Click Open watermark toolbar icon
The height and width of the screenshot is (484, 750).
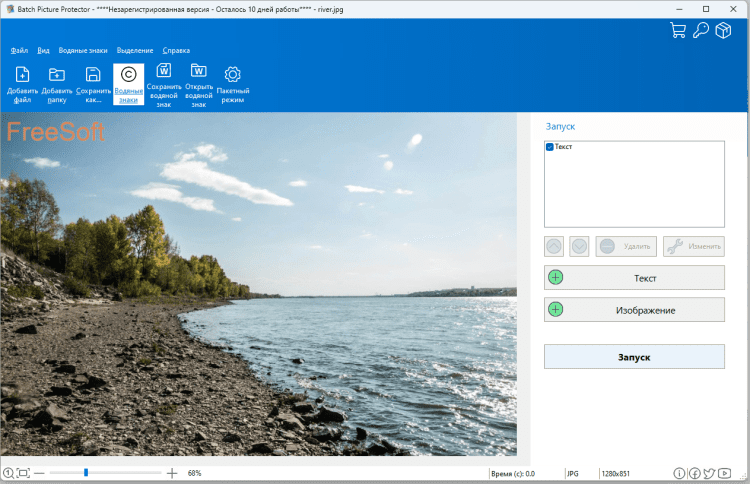199,85
